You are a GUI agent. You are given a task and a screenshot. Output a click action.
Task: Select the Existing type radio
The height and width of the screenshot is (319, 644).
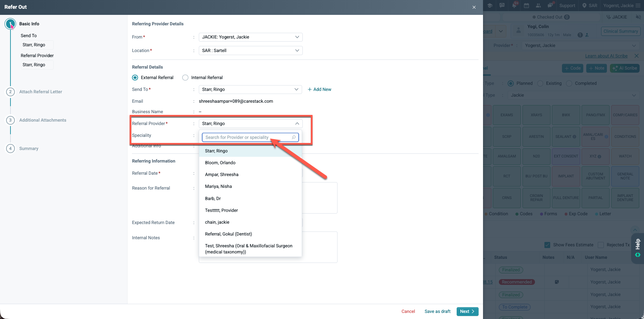tap(540, 83)
